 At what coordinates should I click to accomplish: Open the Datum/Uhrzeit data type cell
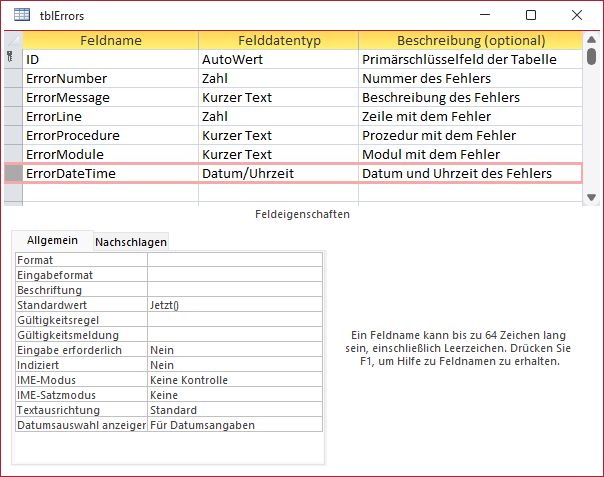279,173
